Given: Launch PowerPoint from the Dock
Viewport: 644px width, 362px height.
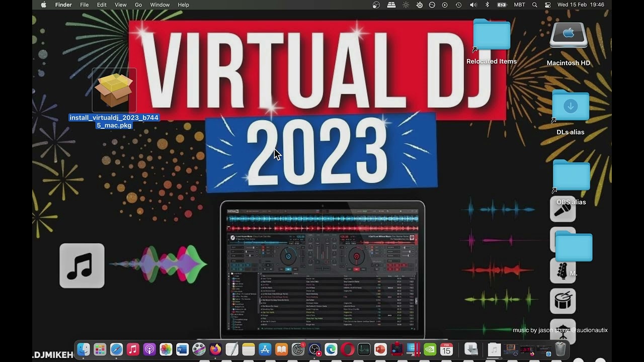Looking at the screenshot, I should [x=380, y=349].
